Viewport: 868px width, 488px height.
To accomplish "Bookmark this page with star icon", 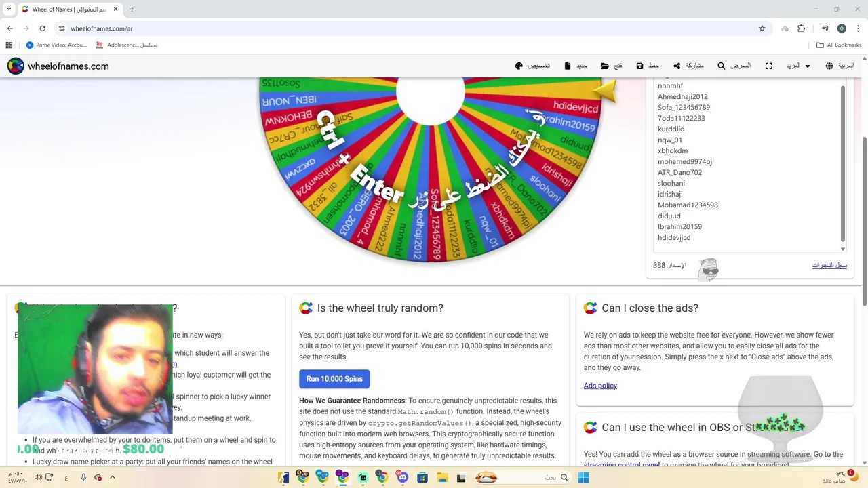I will (762, 28).
